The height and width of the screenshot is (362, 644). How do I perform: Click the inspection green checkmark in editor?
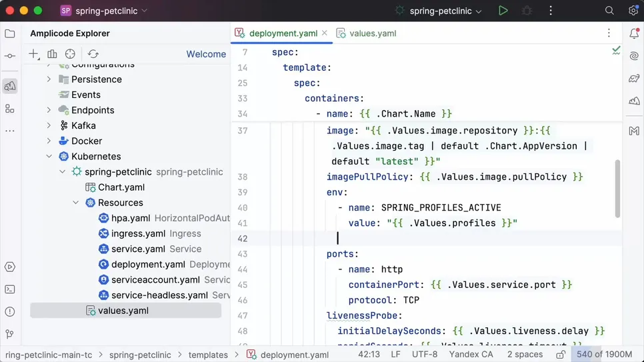pyautogui.click(x=616, y=51)
